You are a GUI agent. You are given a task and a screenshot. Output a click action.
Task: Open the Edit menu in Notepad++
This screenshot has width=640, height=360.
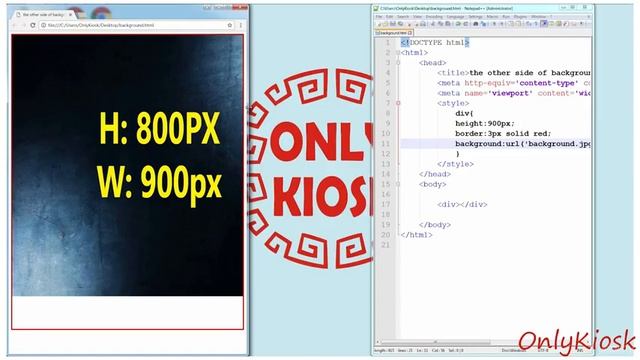(389, 17)
